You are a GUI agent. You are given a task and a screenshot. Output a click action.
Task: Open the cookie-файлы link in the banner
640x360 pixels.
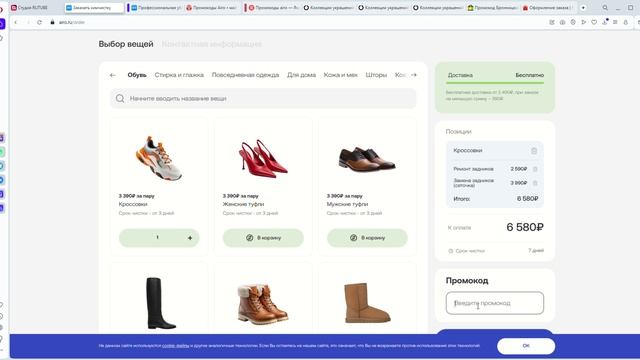pos(176,346)
